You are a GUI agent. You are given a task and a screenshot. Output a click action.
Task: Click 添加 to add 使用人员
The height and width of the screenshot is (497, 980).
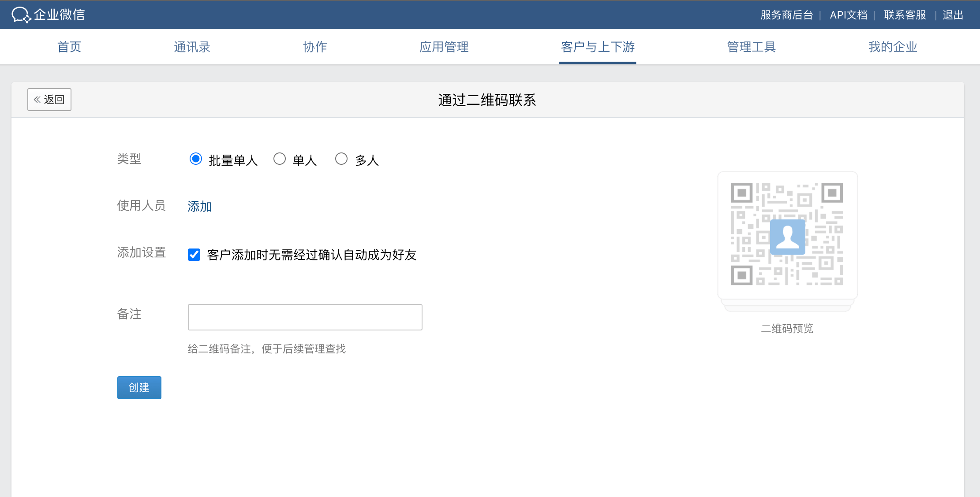pyautogui.click(x=199, y=206)
